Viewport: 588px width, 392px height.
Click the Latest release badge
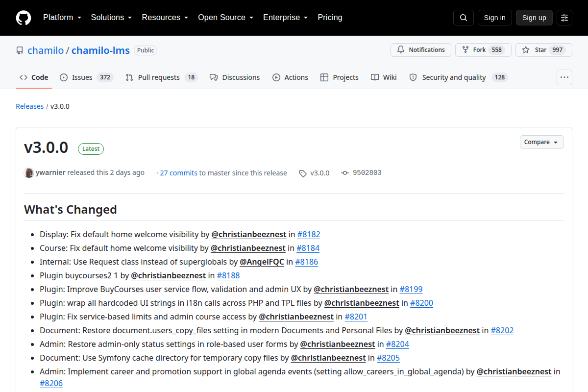pos(91,149)
